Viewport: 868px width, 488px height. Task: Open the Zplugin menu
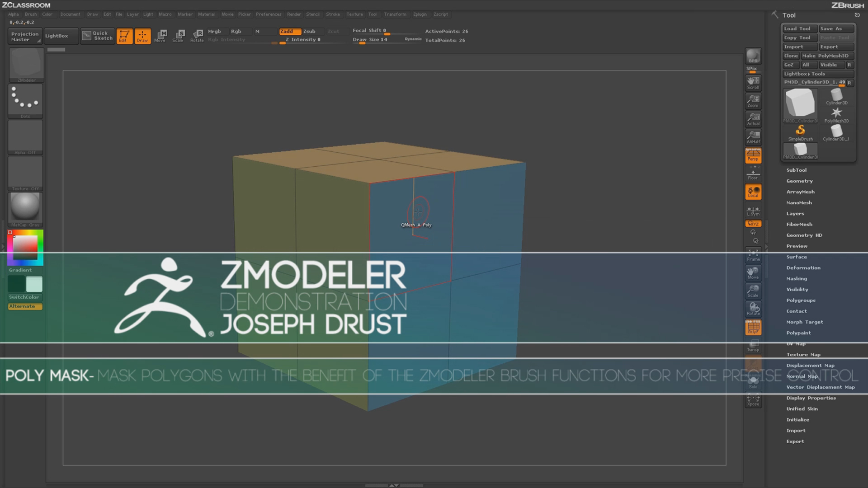click(x=420, y=14)
